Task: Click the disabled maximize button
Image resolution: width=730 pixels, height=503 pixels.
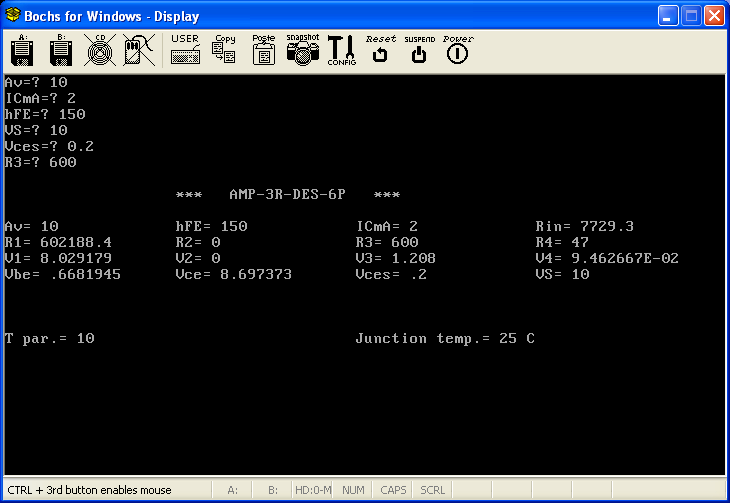Action: tap(691, 16)
